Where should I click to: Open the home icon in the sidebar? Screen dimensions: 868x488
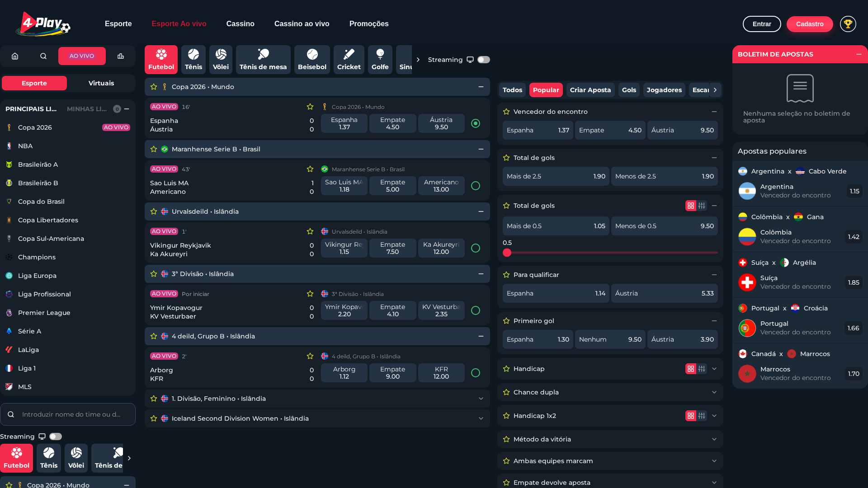pyautogui.click(x=15, y=56)
